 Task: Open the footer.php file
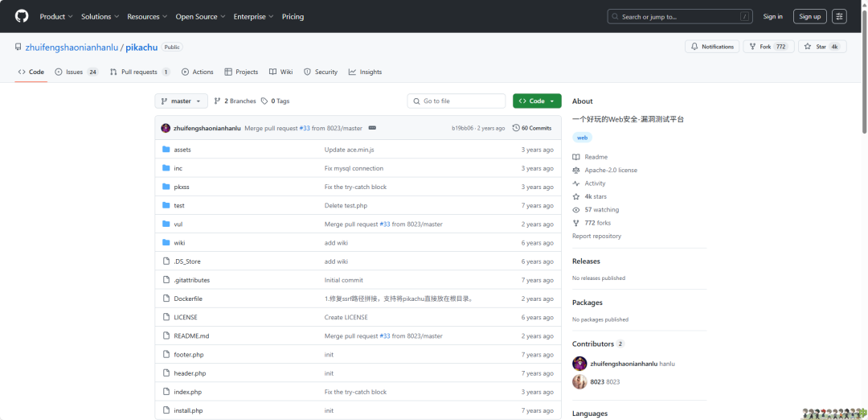189,355
